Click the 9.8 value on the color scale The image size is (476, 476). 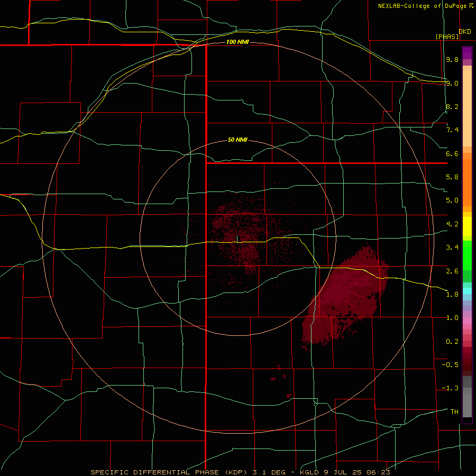pyautogui.click(x=452, y=59)
